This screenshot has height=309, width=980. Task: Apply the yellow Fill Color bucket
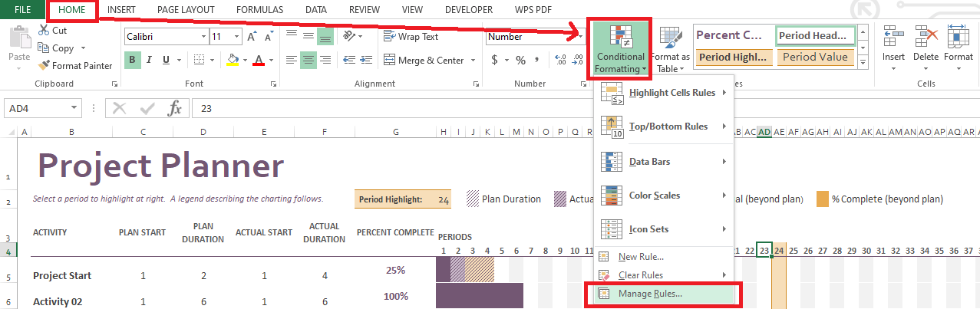pos(233,60)
